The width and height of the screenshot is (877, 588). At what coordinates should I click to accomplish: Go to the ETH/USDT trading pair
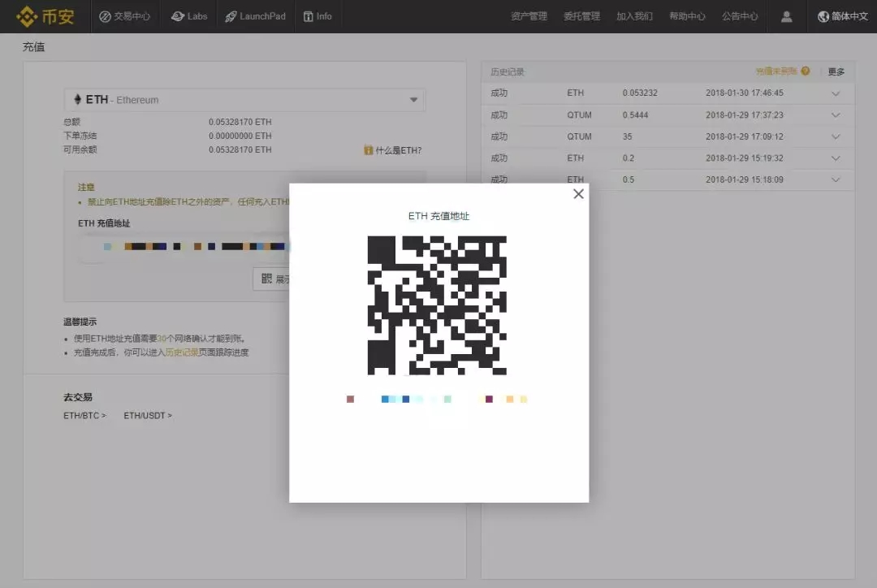pyautogui.click(x=148, y=416)
